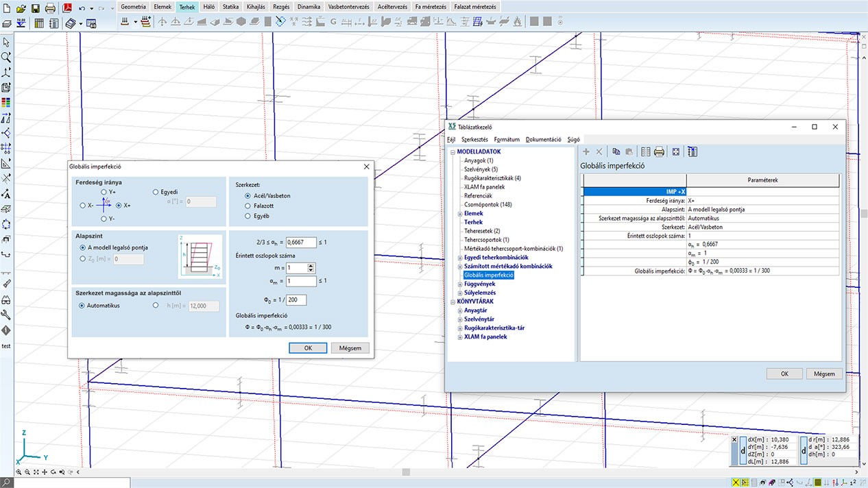Click paste icon in Táblázatkezelő toolbar
Viewport: 868px width, 488px height.
pos(629,151)
